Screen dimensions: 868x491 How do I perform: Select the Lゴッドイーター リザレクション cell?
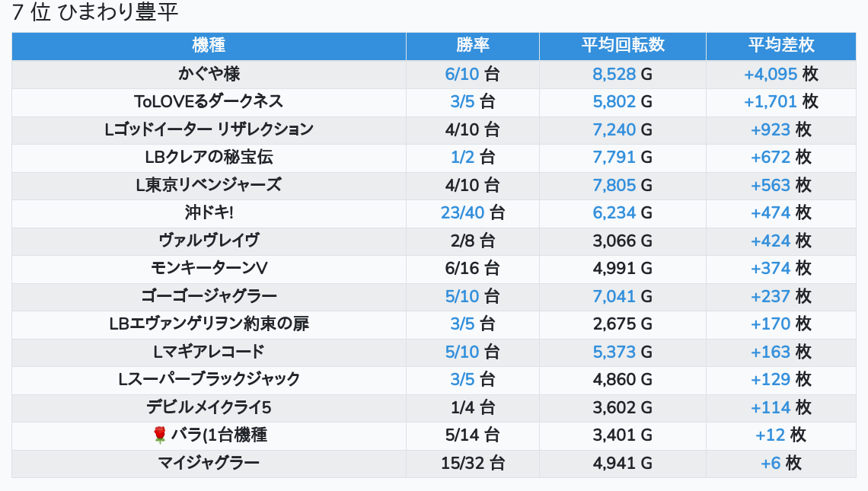click(x=209, y=129)
